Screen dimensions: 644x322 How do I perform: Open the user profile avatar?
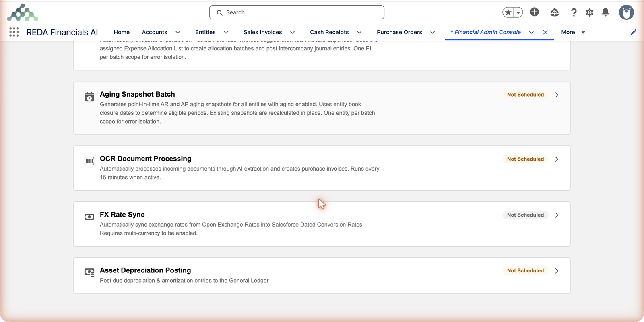(626, 12)
